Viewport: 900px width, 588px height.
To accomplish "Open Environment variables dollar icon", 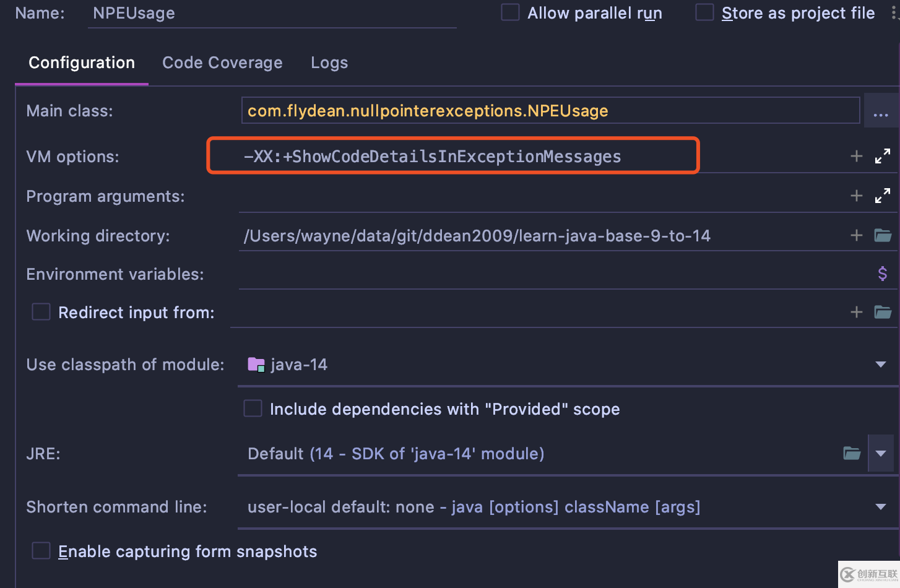I will (883, 274).
